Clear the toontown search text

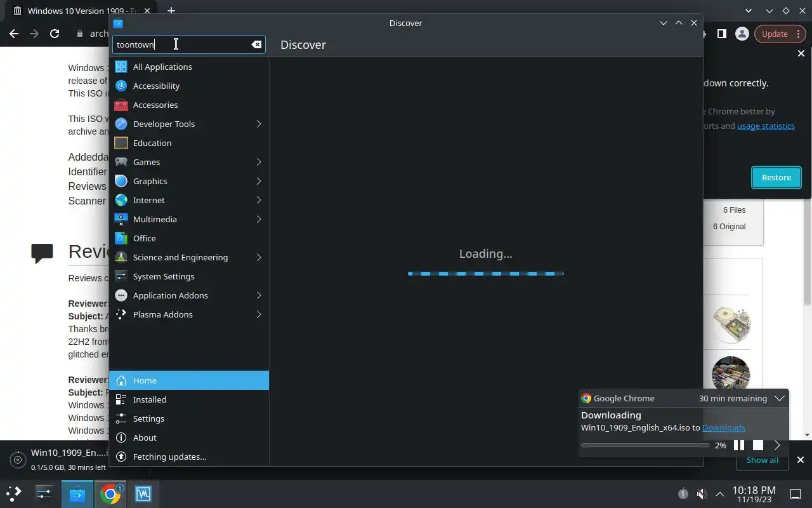coord(256,44)
